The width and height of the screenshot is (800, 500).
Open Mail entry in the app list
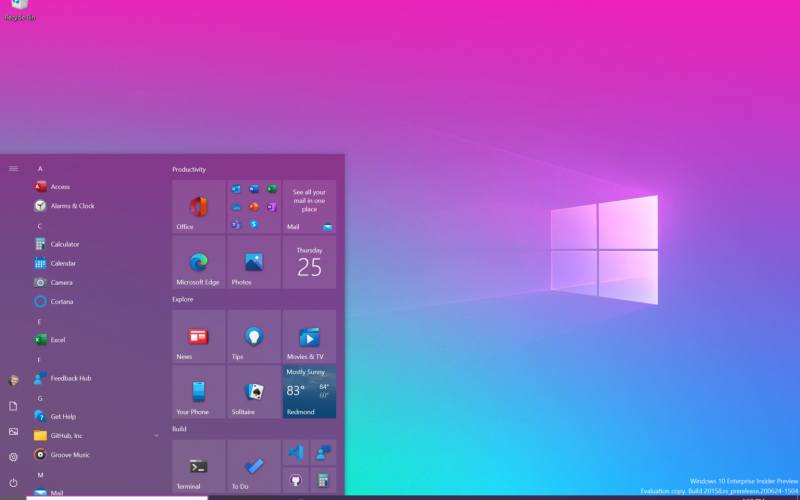pyautogui.click(x=97, y=492)
